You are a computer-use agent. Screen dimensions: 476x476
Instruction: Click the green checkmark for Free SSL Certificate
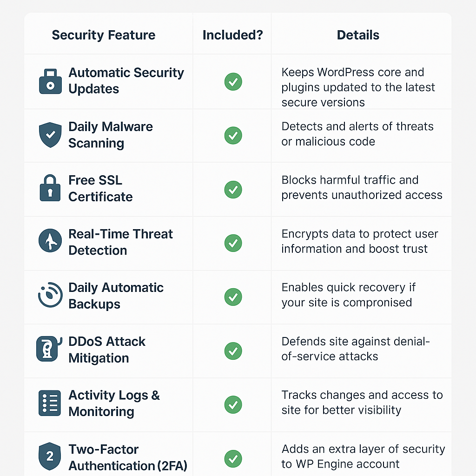click(x=233, y=190)
